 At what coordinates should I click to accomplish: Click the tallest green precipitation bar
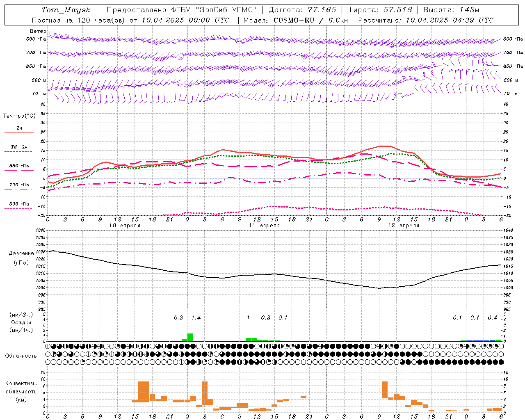(x=190, y=337)
